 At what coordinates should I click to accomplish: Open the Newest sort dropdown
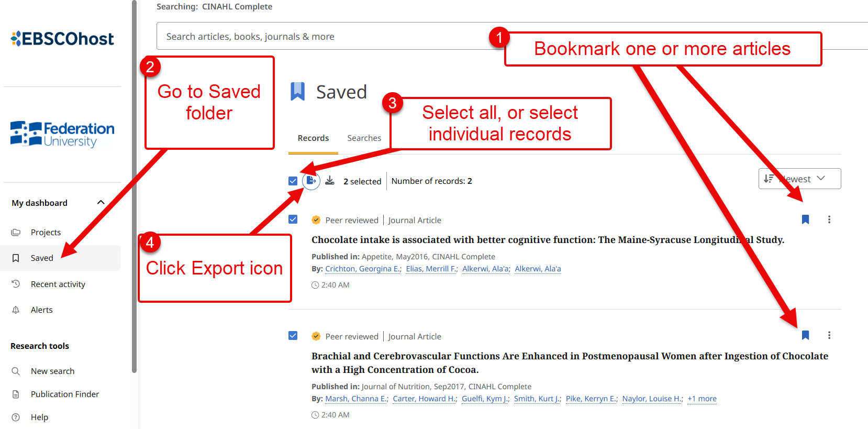click(799, 179)
